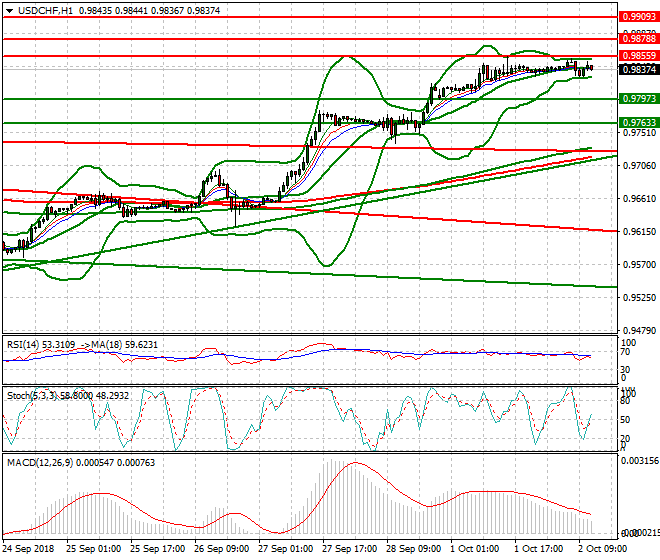The height and width of the screenshot is (560, 660).
Task: Click the RSI(14) indicator label
Action: (x=23, y=345)
